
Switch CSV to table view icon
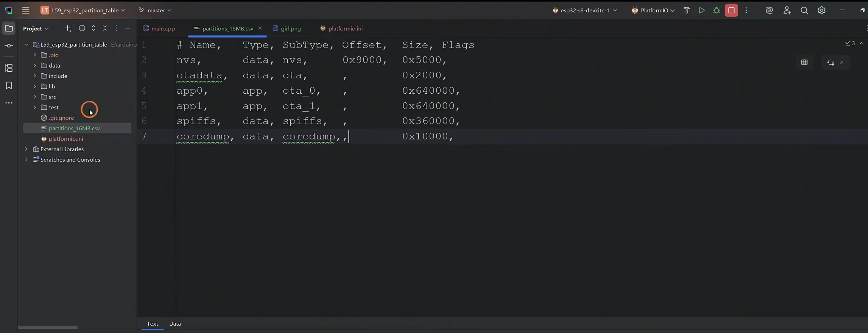point(804,62)
